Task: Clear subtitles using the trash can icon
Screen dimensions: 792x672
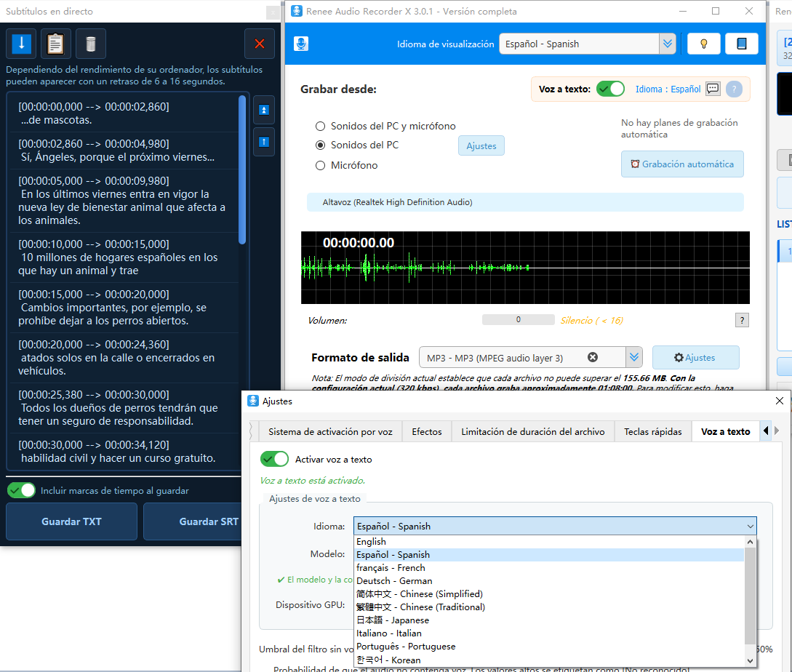Action: [91, 44]
